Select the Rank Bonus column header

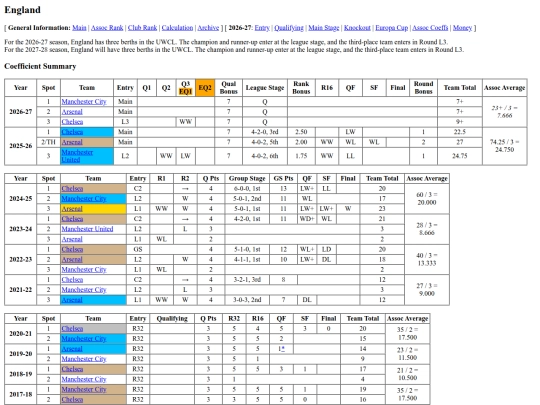click(x=301, y=88)
